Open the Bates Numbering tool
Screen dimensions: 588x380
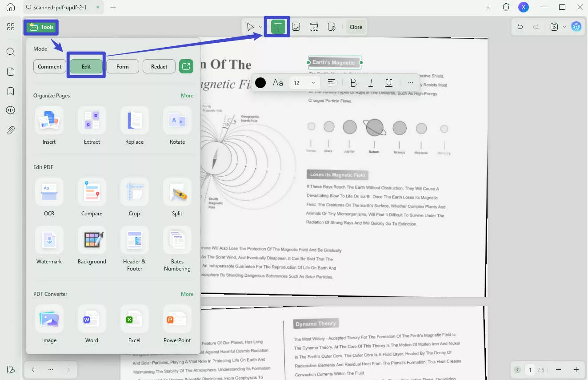(177, 240)
